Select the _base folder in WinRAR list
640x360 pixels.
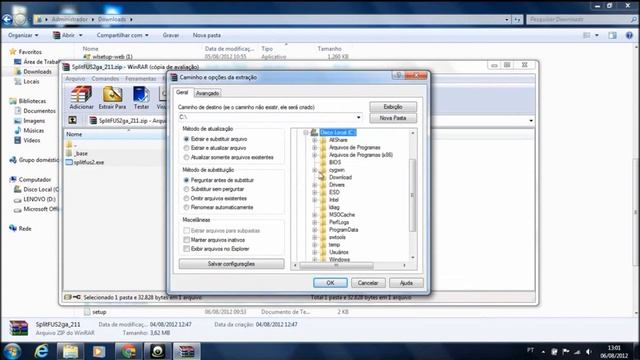coord(78,153)
